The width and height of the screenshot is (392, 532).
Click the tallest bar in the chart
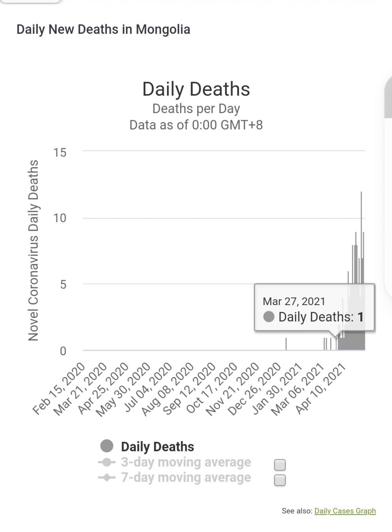point(361,237)
